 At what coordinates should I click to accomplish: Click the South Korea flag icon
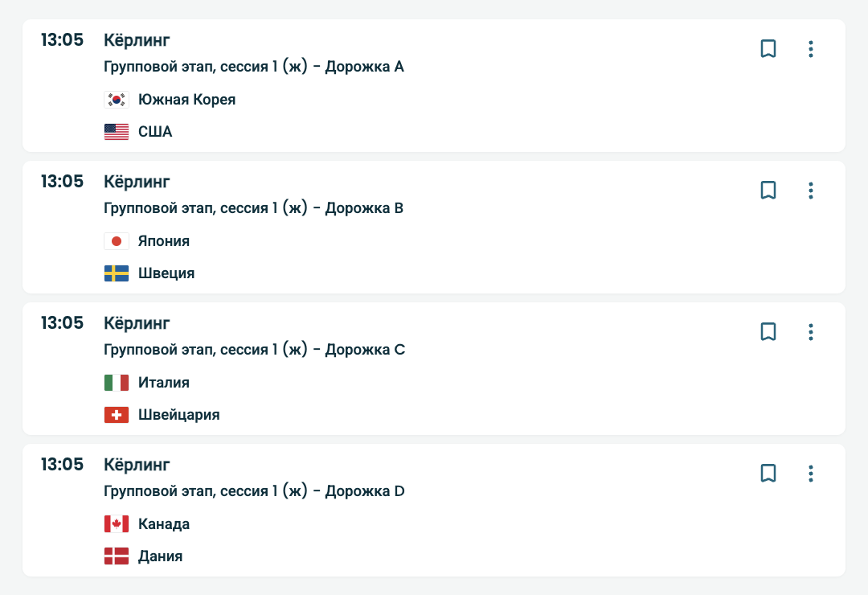click(117, 100)
